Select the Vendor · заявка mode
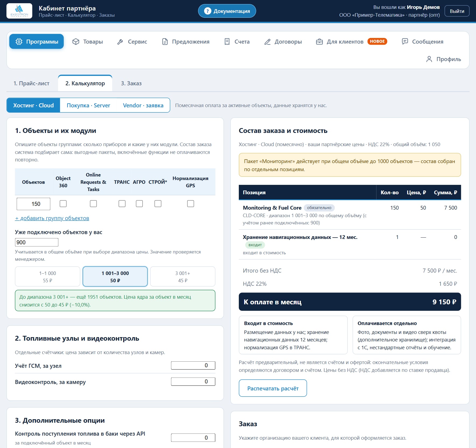 click(x=143, y=105)
